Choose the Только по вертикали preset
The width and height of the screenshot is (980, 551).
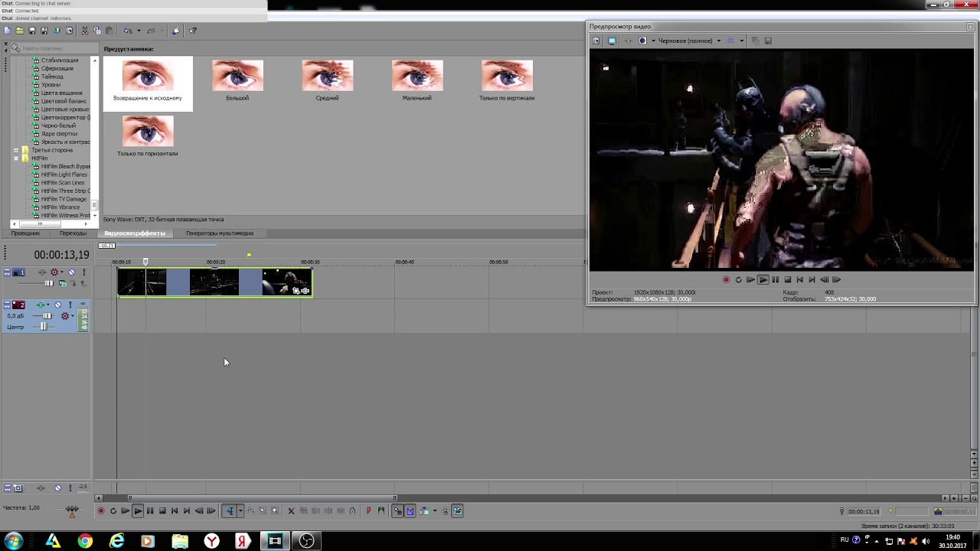(507, 76)
